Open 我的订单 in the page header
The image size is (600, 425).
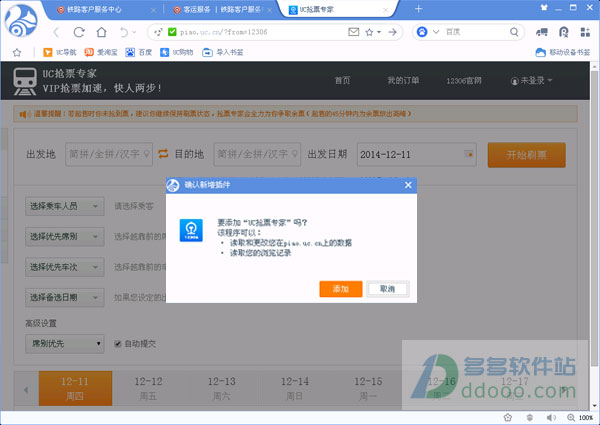[403, 80]
